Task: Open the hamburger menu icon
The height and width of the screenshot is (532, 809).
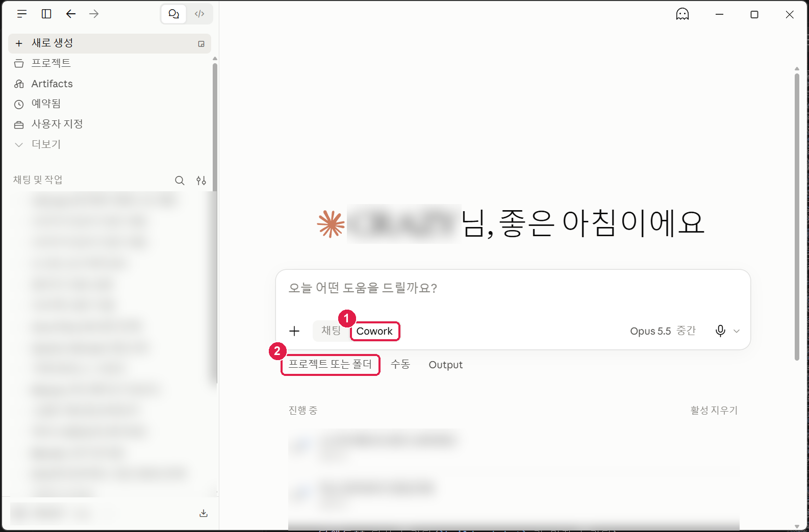Action: point(22,14)
